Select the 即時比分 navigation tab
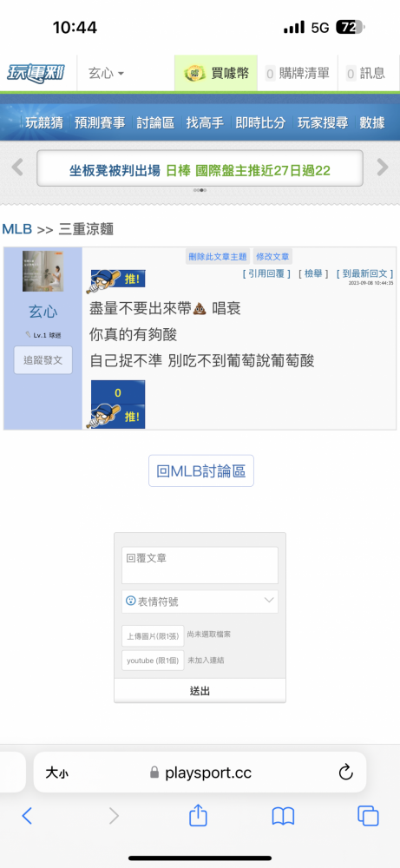 click(260, 123)
